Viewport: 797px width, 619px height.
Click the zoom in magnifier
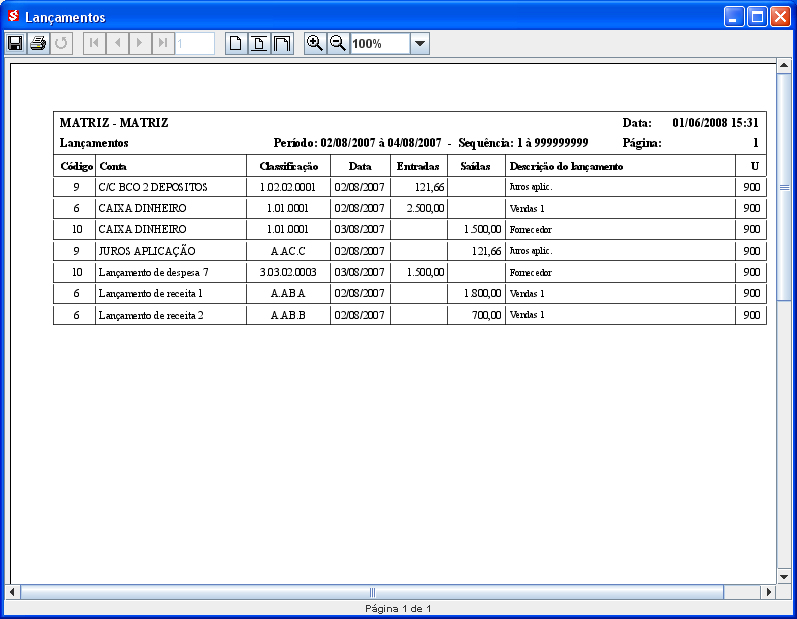[315, 43]
